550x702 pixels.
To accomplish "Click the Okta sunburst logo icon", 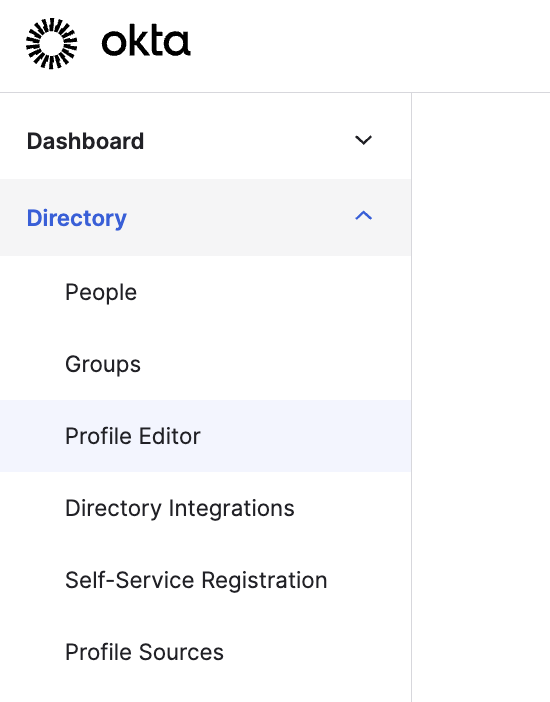I will tap(52, 43).
